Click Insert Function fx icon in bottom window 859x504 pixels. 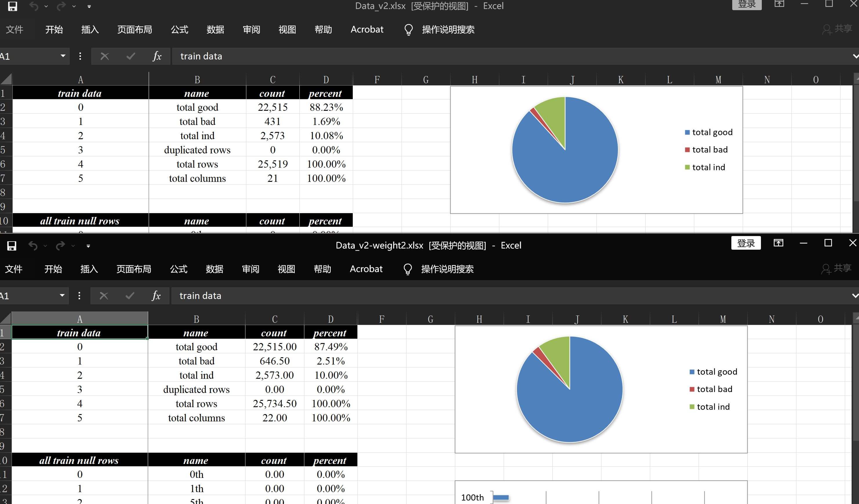[x=156, y=295]
